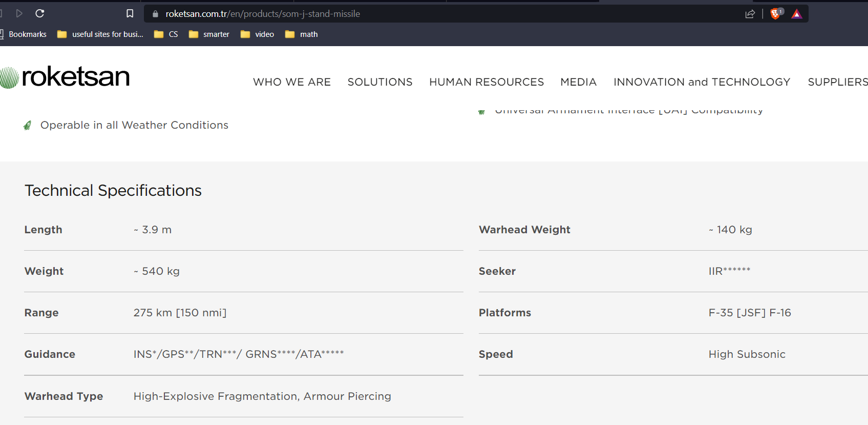Screen dimensions: 868x425
Task: Click the '~ 140 kg' value
Action: click(x=730, y=230)
